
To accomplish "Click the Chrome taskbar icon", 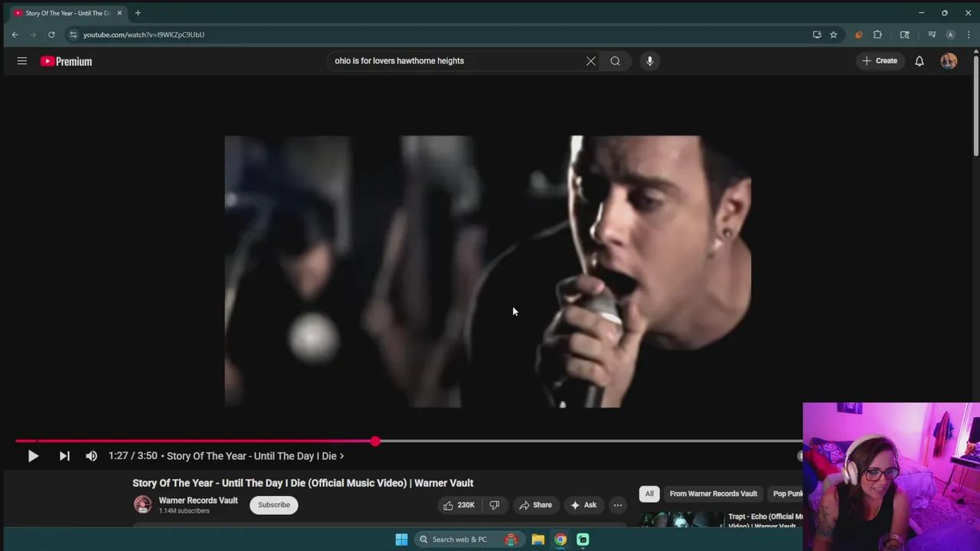I will click(560, 540).
